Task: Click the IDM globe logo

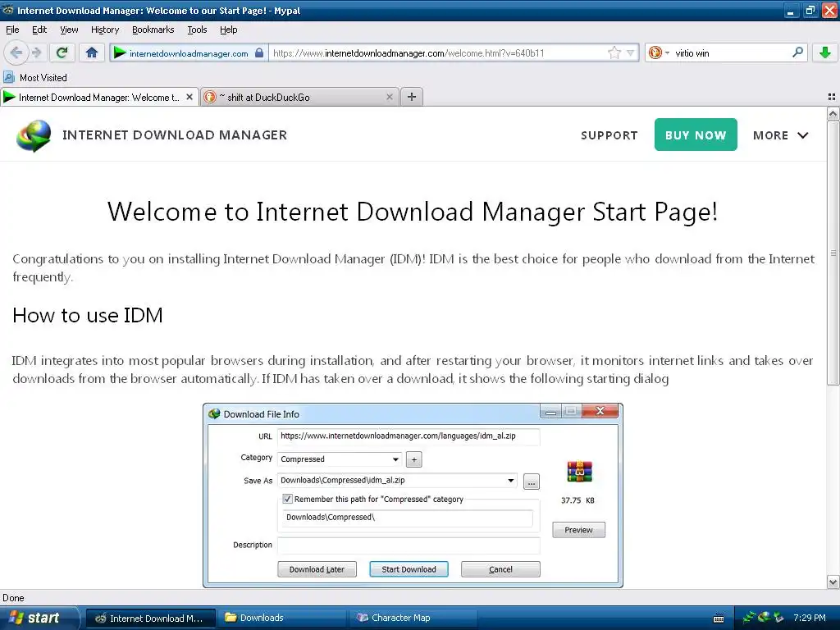Action: (34, 135)
